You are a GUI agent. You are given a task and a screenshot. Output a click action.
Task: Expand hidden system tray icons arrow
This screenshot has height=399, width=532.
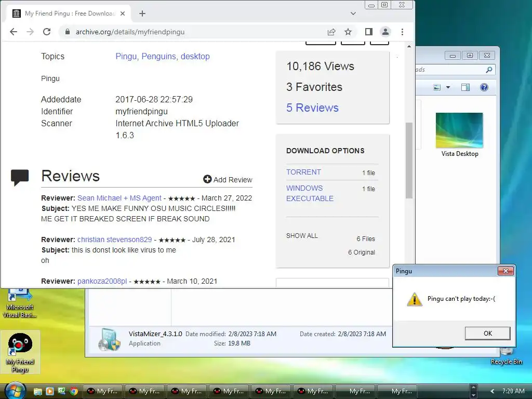point(493,391)
